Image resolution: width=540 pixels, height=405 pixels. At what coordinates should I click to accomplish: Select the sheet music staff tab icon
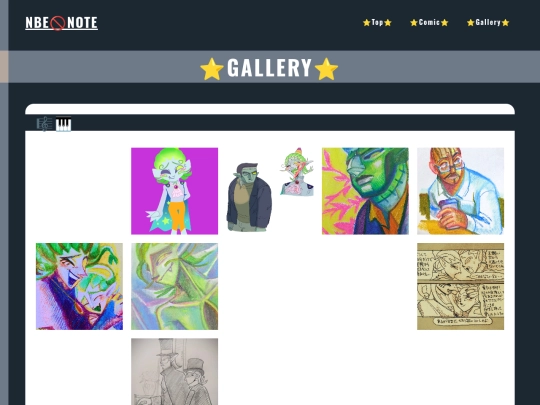pyautogui.click(x=44, y=124)
